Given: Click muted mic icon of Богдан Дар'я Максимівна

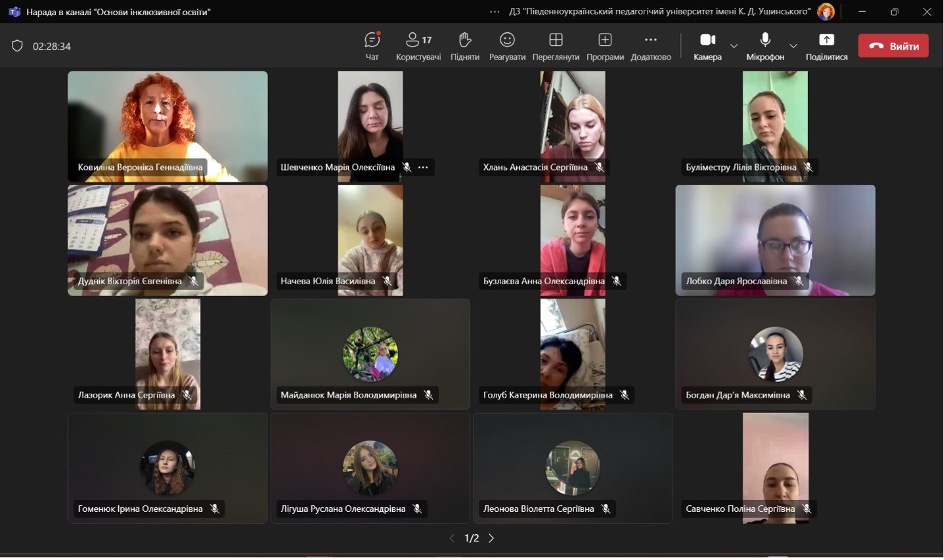Looking at the screenshot, I should pos(801,395).
